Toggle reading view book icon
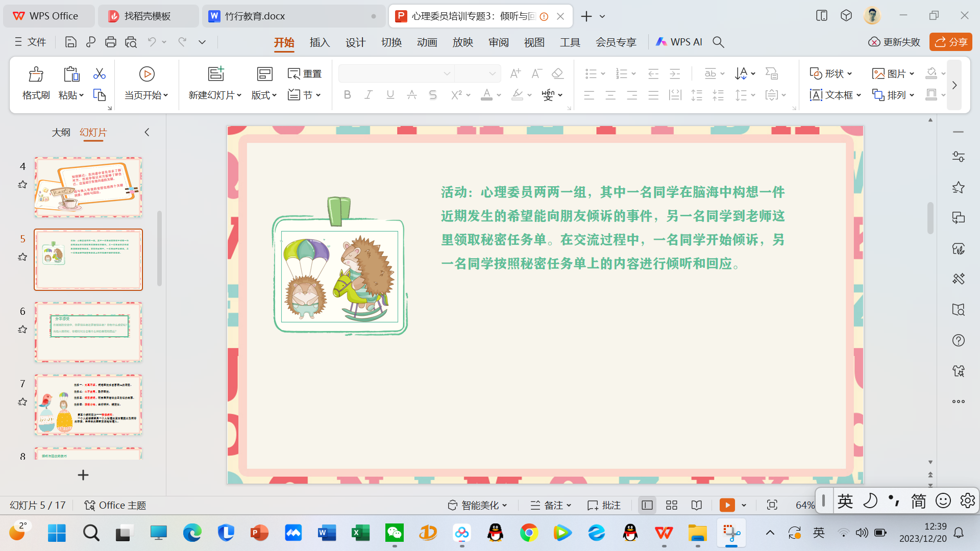This screenshot has height=551, width=980. point(697,505)
